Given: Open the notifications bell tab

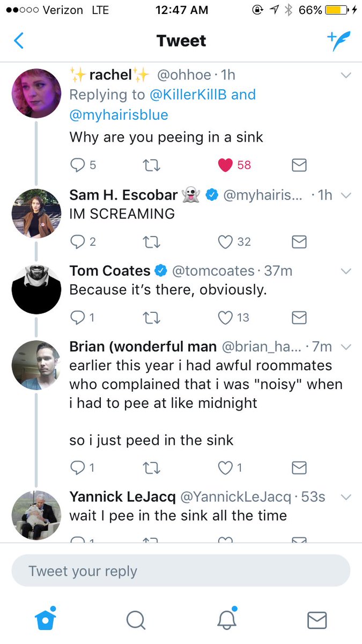Looking at the screenshot, I should (227, 620).
